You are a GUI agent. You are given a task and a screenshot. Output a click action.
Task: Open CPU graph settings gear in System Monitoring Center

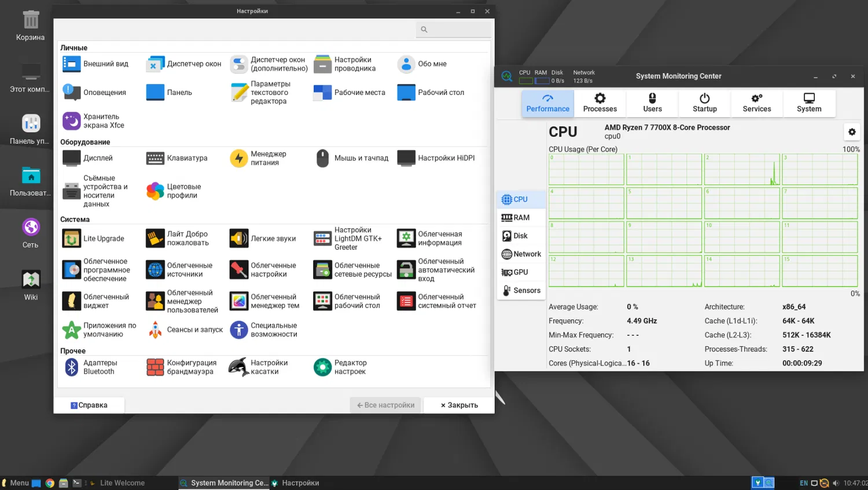852,132
